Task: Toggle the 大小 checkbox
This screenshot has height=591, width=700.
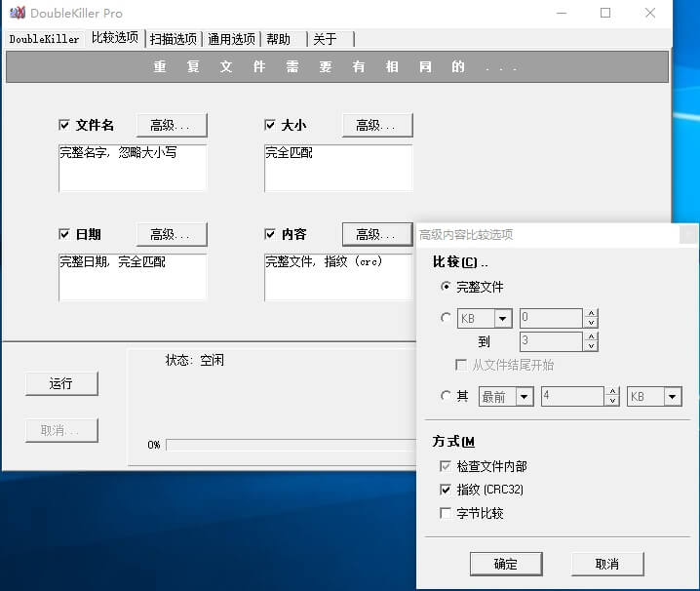Action: pyautogui.click(x=270, y=125)
